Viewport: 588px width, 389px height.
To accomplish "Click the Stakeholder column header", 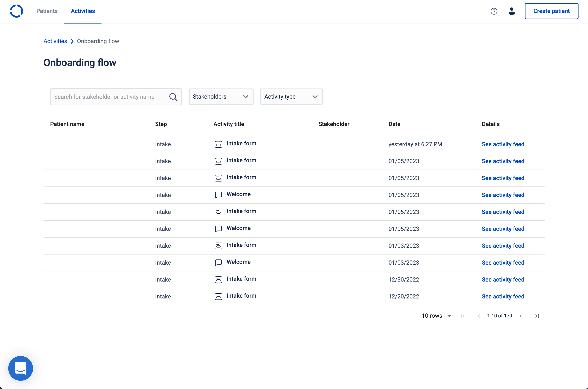I will tap(334, 124).
